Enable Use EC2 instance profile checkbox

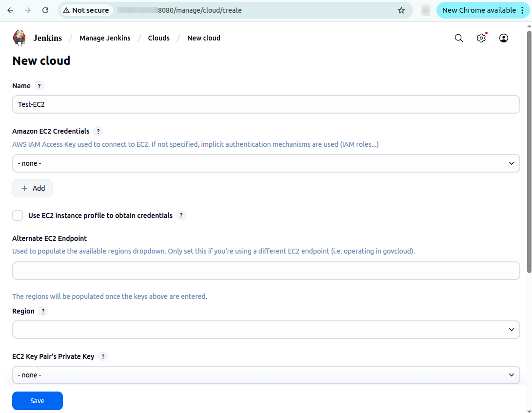[x=18, y=216]
